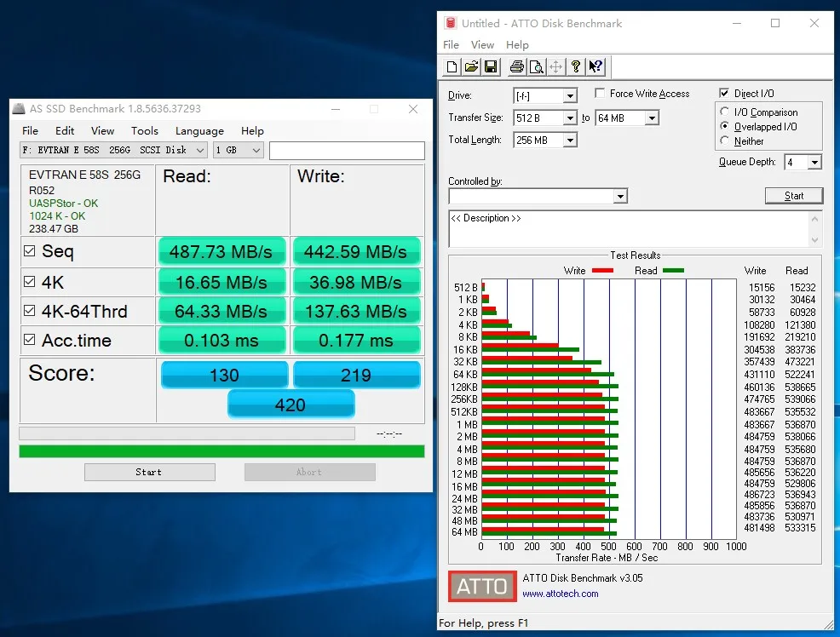This screenshot has height=637, width=840.
Task: Click the Description scrollbar up arrow
Action: tap(814, 218)
